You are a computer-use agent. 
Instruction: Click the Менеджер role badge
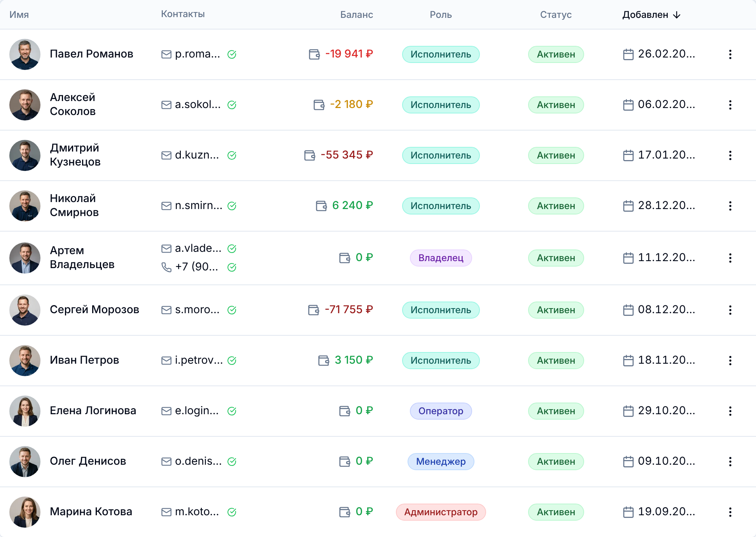pos(441,462)
